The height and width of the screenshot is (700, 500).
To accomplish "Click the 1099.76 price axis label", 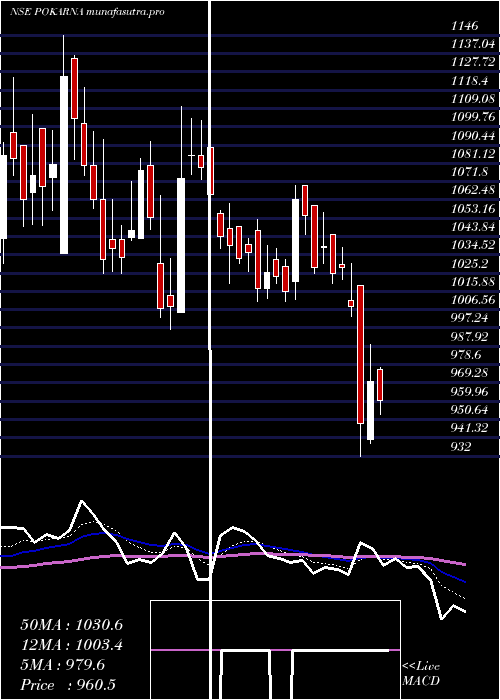I will [x=473, y=117].
